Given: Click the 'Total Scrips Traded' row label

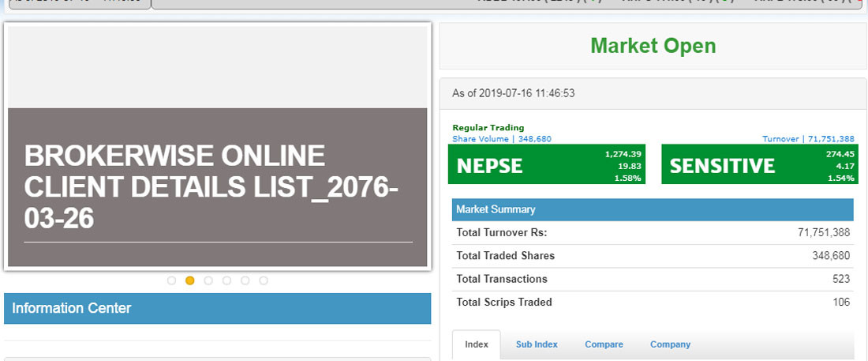Looking at the screenshot, I should (503, 303).
